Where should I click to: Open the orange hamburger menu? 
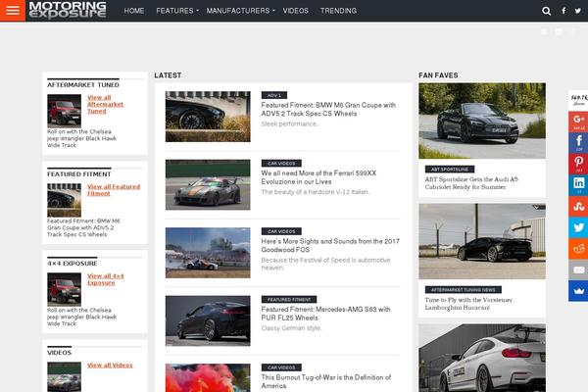pyautogui.click(x=13, y=11)
